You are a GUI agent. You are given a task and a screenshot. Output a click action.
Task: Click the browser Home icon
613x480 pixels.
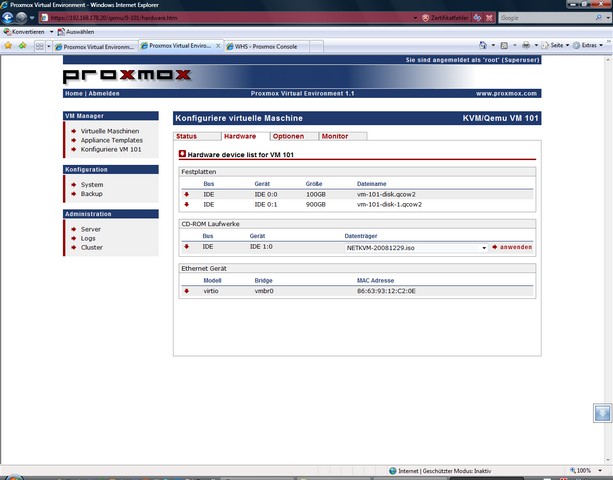point(483,45)
